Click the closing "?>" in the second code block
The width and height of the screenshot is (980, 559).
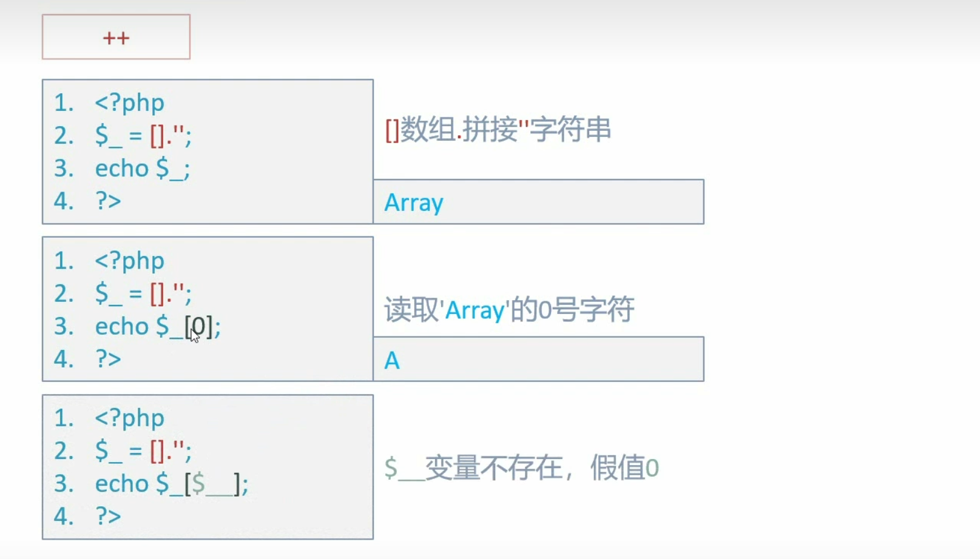[108, 359]
